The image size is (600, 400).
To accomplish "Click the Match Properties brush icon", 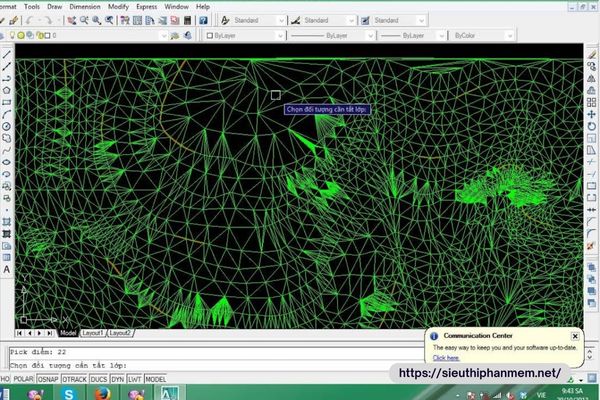I will 14,20.
